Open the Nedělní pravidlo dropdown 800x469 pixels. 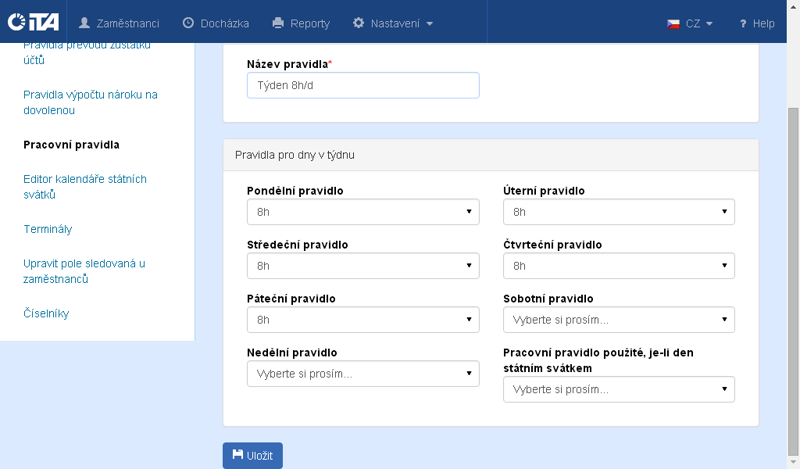pos(362,374)
